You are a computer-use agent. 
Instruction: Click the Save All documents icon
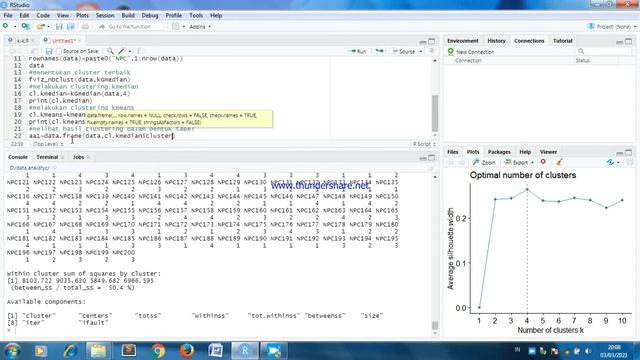click(x=71, y=27)
